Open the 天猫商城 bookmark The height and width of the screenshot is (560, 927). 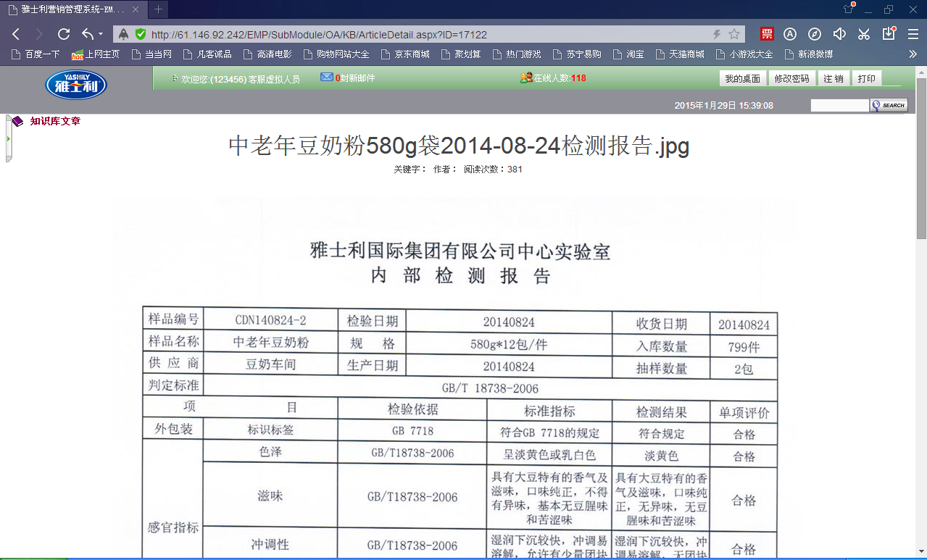click(680, 54)
